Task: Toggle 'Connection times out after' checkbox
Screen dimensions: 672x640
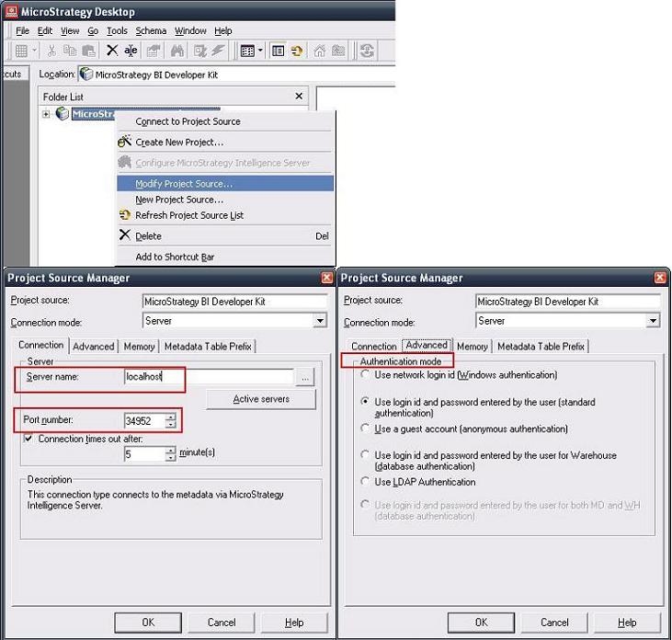Action: coord(28,439)
